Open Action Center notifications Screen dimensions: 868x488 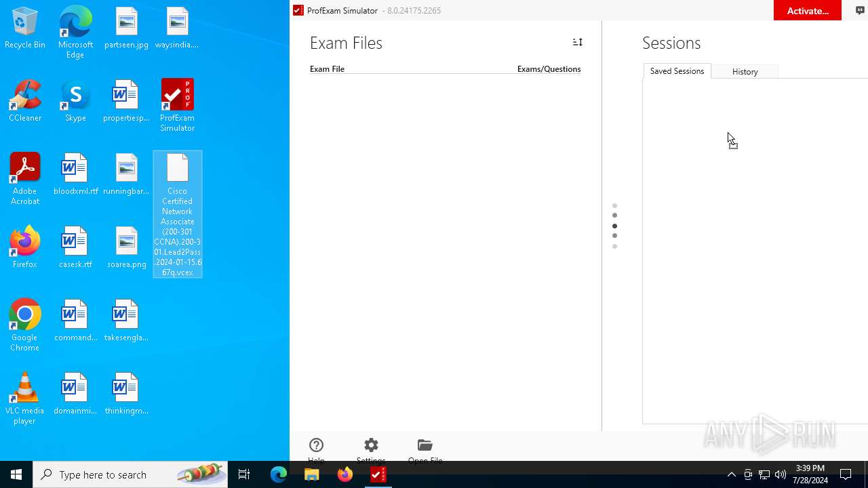point(846,474)
